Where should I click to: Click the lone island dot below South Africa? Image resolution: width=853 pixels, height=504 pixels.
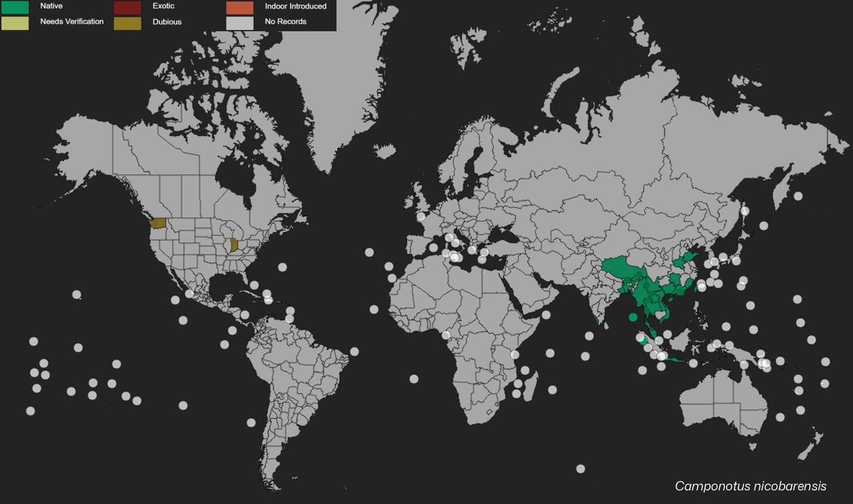point(580,469)
